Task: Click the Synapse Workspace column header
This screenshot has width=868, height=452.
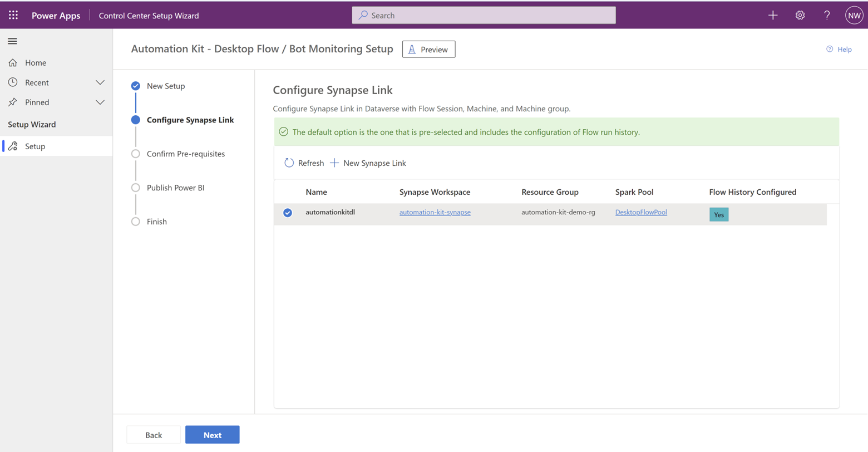Action: 435,192
